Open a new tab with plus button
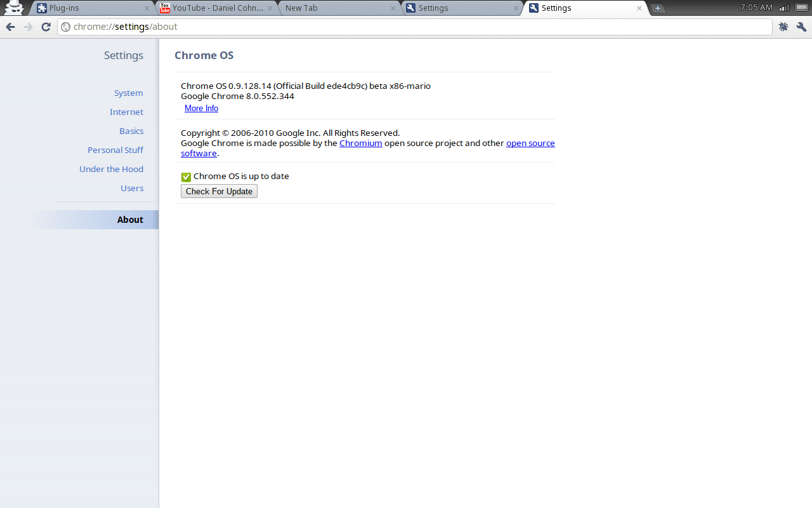This screenshot has height=508, width=812. coord(658,8)
